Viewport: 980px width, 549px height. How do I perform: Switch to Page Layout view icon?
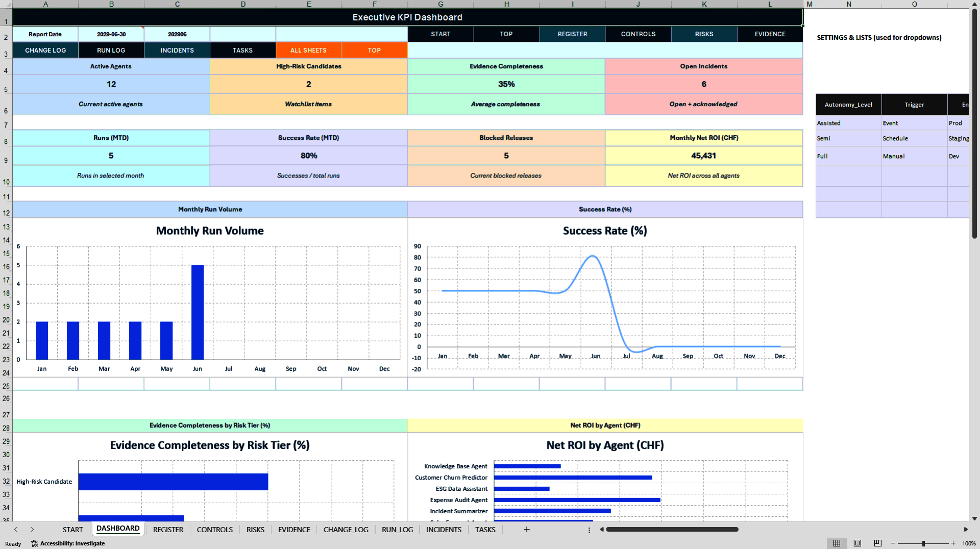click(x=857, y=543)
